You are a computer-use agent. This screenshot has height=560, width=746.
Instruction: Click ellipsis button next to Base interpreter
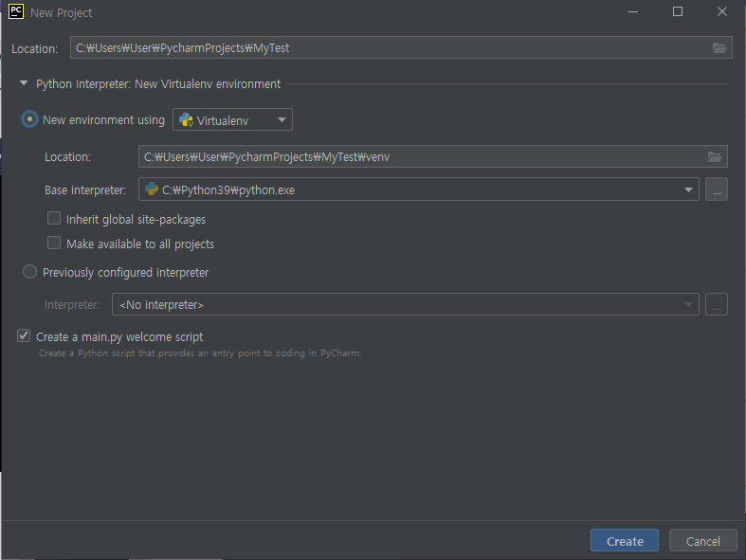(x=717, y=190)
